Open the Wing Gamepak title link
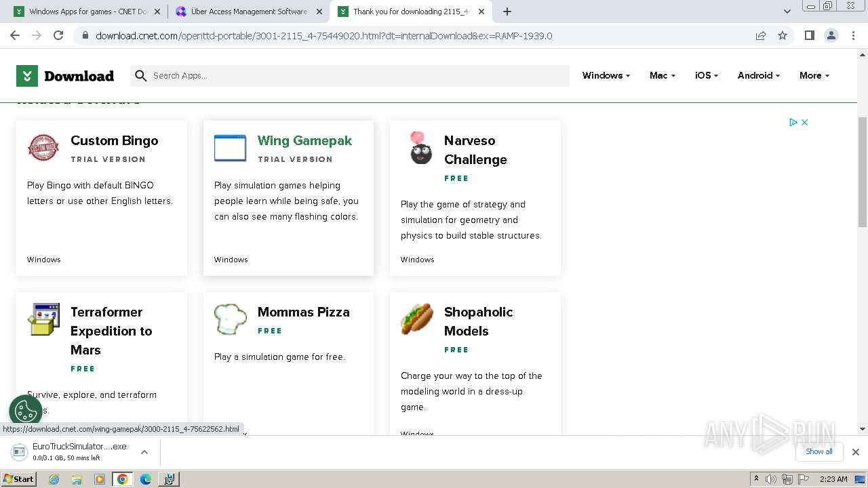Image resolution: width=868 pixels, height=488 pixels. pos(304,140)
